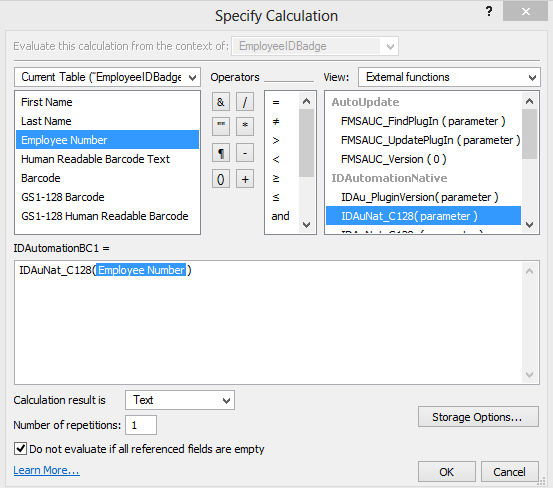Select the GS1-128 Barcode field
553x488 pixels.
tap(108, 197)
